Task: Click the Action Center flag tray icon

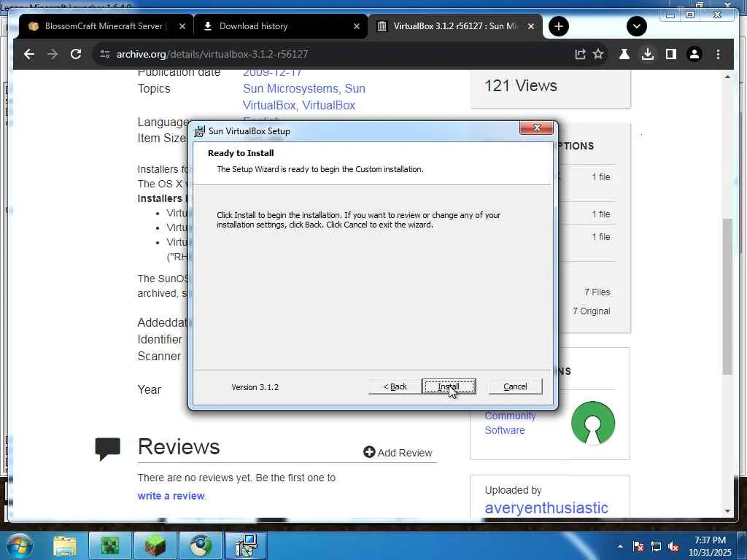Action: [638, 546]
